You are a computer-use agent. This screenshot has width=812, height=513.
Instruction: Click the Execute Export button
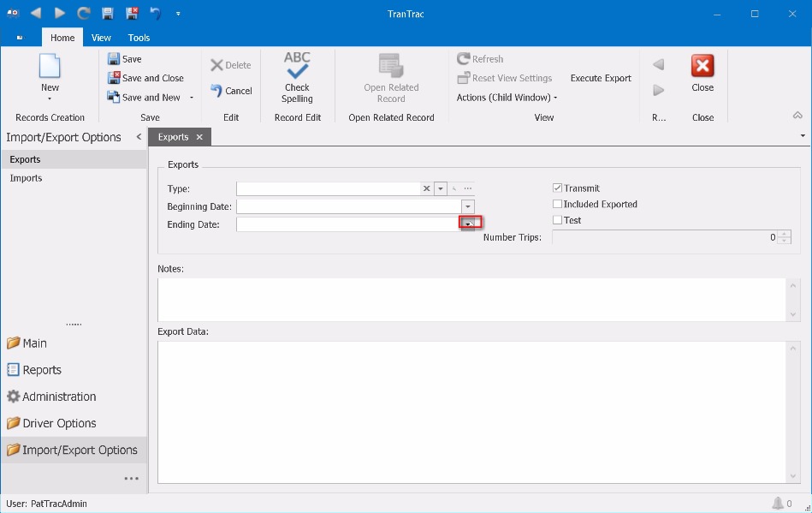coord(601,78)
